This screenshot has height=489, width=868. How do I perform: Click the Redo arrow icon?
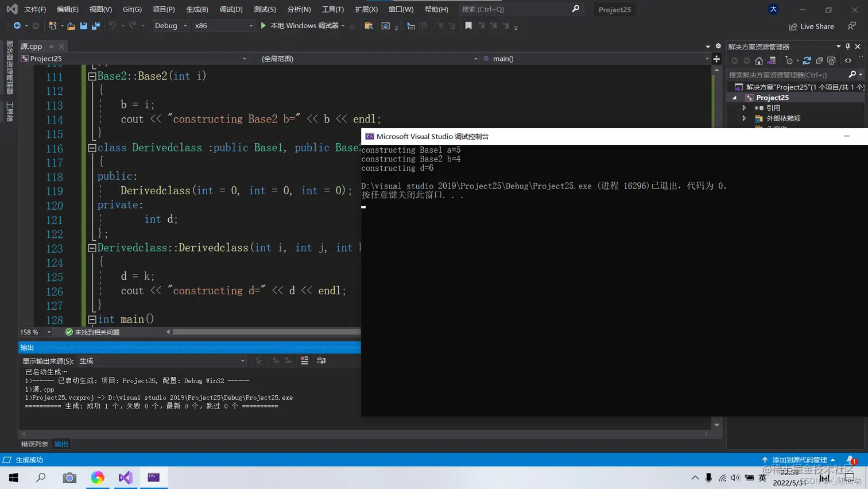133,26
